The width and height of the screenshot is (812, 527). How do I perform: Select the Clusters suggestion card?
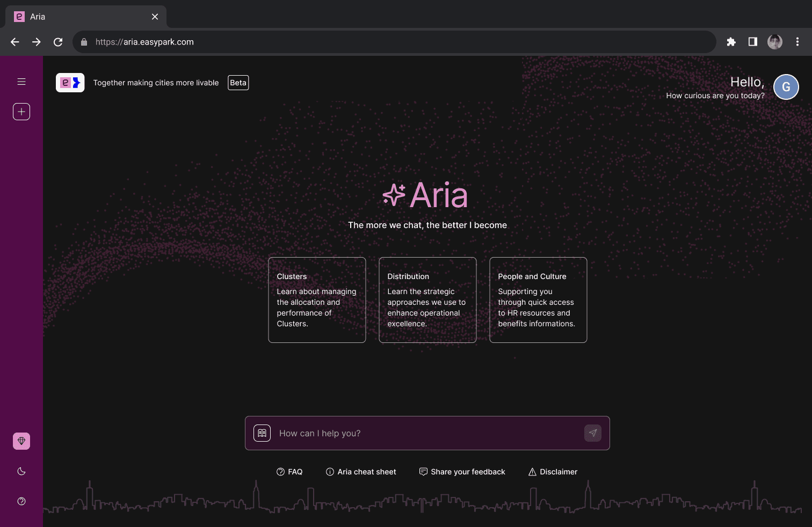(317, 300)
